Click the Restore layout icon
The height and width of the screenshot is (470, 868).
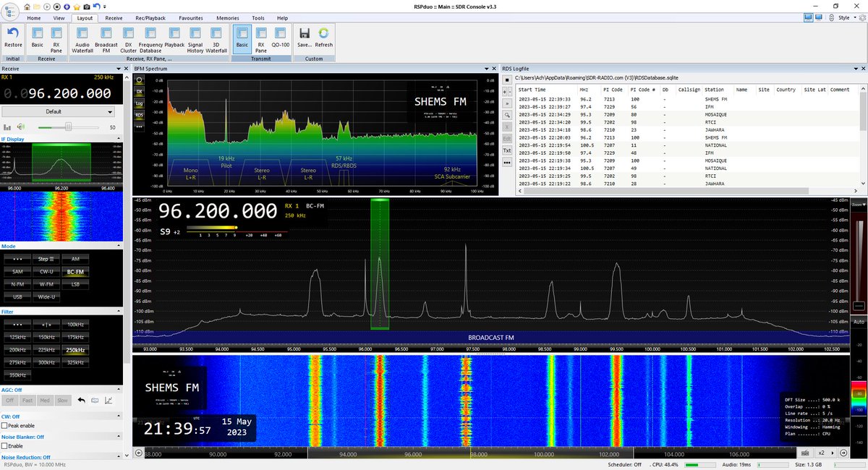pos(12,33)
